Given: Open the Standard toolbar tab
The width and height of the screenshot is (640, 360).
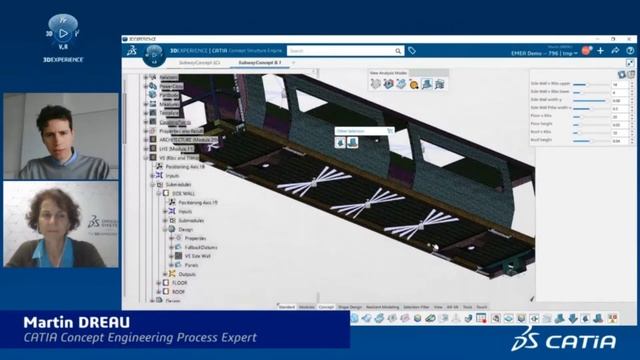Looking at the screenshot, I should [287, 307].
